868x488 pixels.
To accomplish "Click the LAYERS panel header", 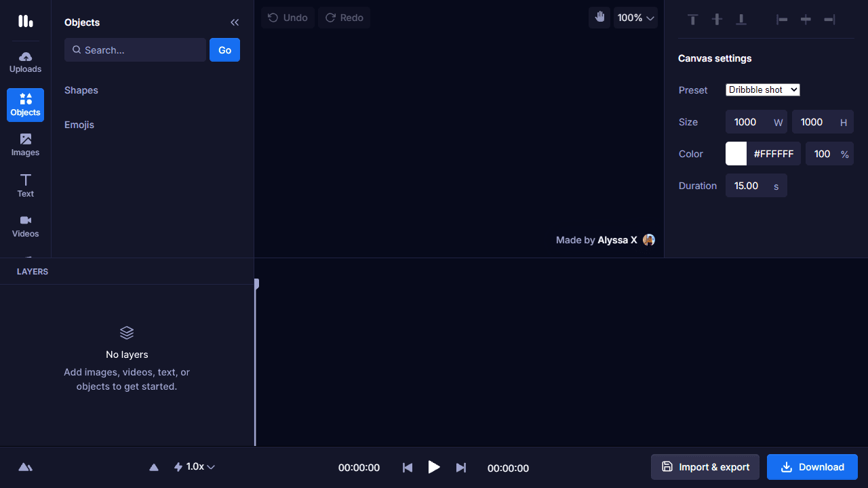I will [x=33, y=271].
